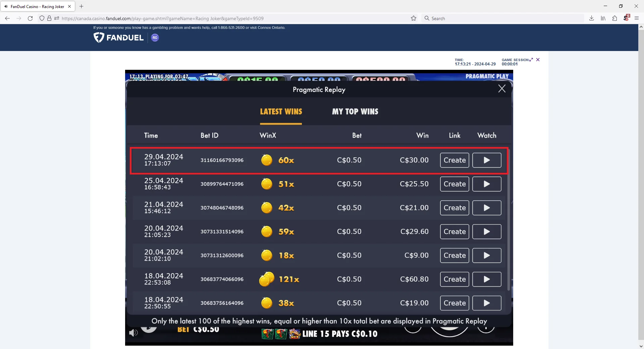Create link for the 42x win
This screenshot has width=644, height=349.
pyautogui.click(x=454, y=208)
